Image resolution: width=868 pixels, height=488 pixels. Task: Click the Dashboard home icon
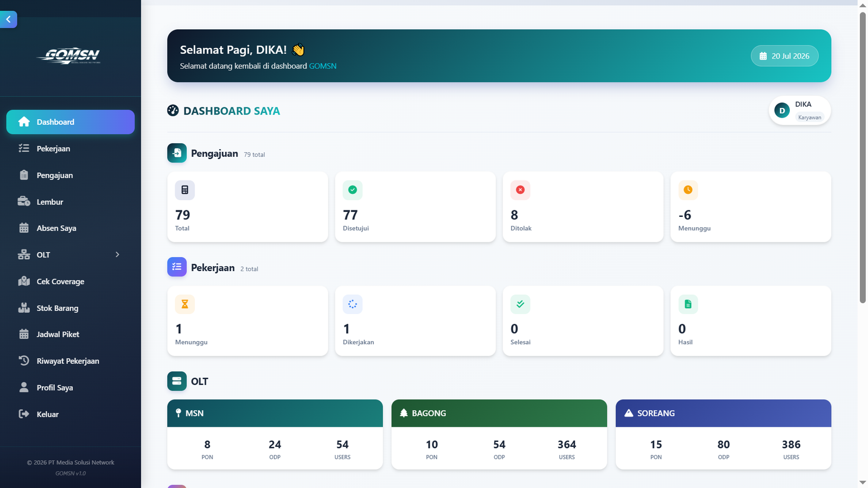[24, 122]
